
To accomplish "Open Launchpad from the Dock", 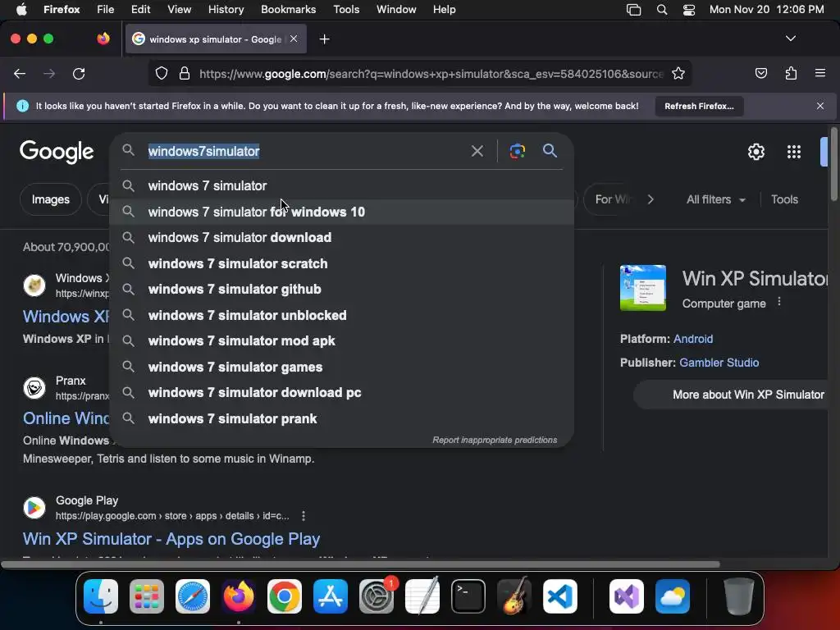I will [x=147, y=596].
